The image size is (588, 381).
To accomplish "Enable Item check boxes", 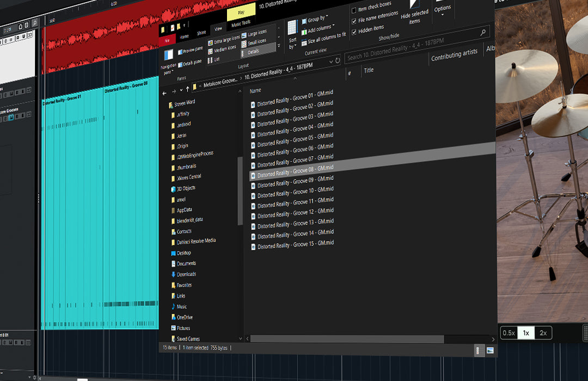I will tap(354, 9).
